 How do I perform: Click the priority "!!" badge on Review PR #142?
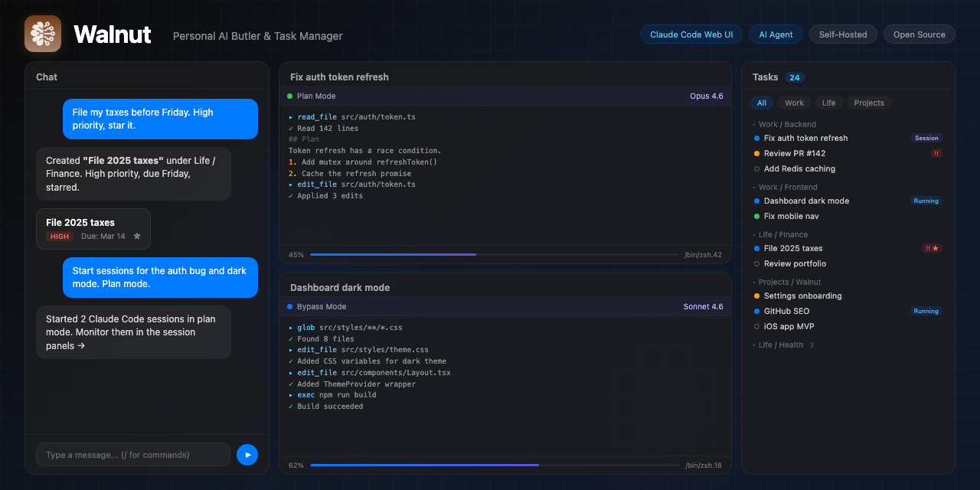pyautogui.click(x=936, y=153)
